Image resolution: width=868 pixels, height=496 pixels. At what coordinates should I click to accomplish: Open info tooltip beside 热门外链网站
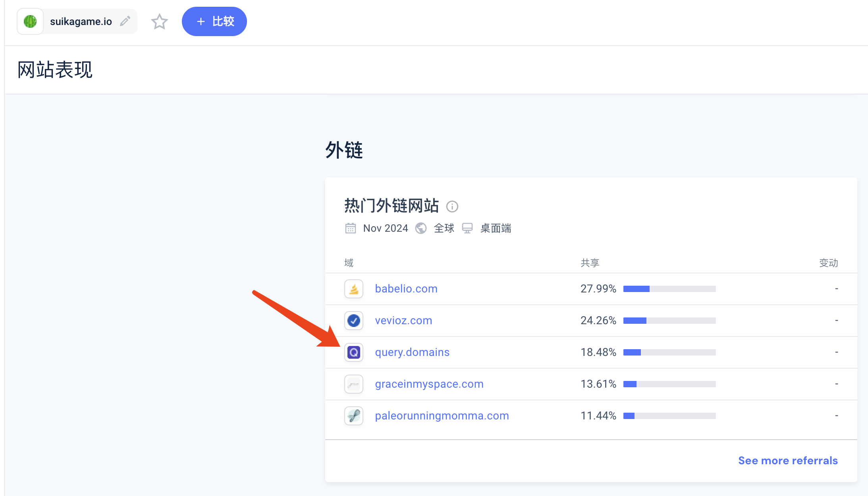[x=452, y=206]
